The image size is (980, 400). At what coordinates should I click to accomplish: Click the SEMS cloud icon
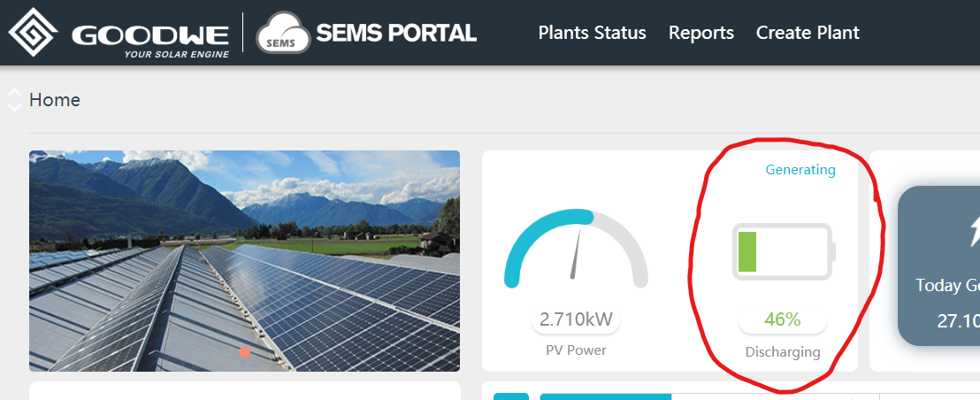283,33
